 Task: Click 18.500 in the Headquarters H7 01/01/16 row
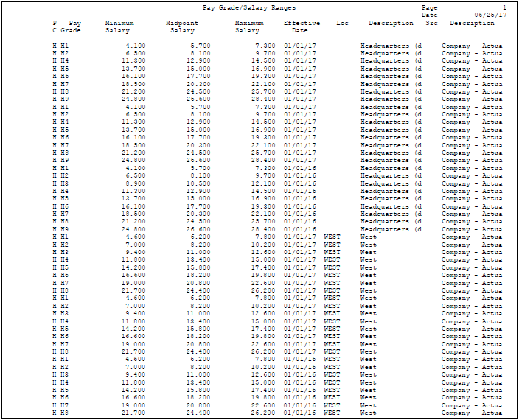click(133, 214)
